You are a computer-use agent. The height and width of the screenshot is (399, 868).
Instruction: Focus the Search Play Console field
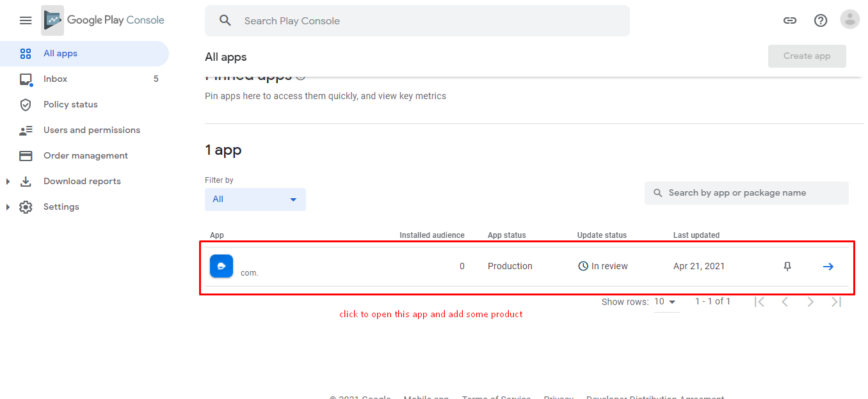point(416,21)
